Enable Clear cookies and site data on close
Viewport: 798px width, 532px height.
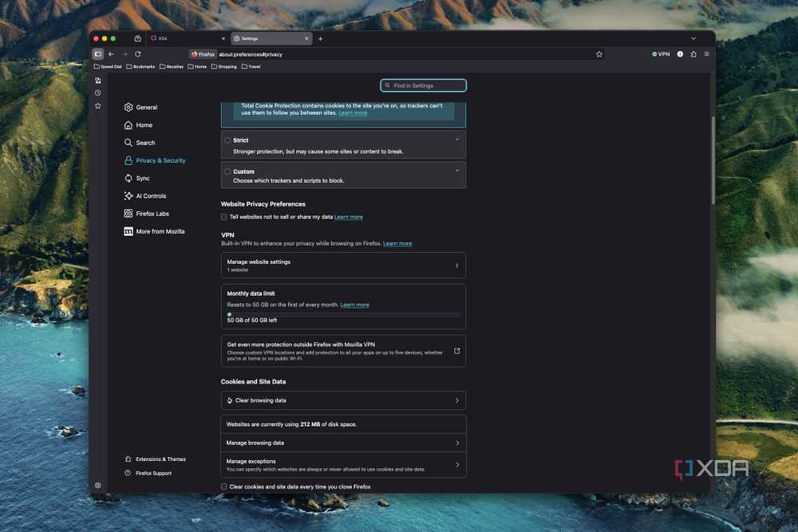[x=224, y=487]
